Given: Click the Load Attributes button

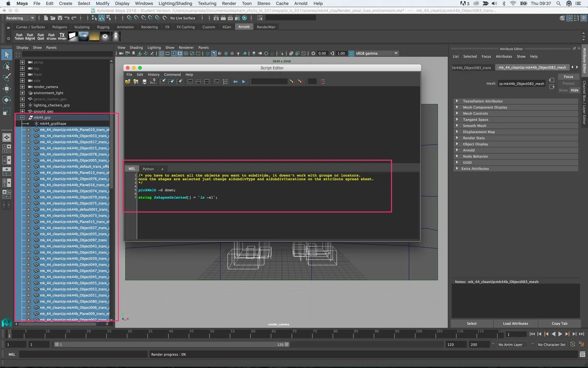Looking at the screenshot, I should [x=515, y=324].
